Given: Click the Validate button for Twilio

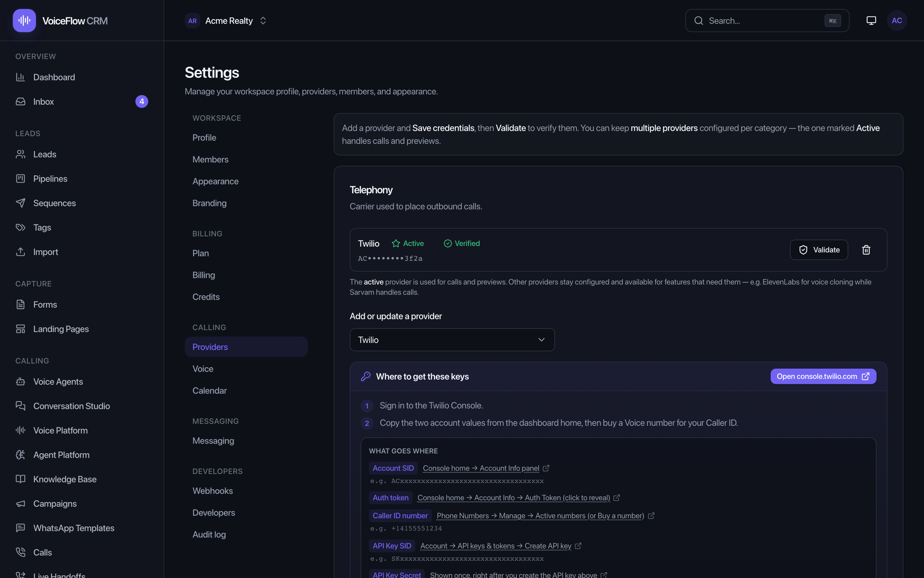Looking at the screenshot, I should (x=819, y=250).
